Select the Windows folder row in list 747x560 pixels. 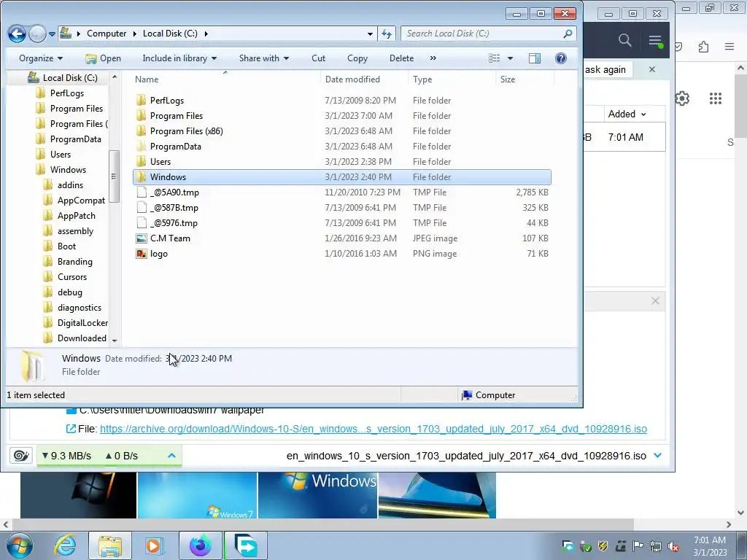point(341,176)
